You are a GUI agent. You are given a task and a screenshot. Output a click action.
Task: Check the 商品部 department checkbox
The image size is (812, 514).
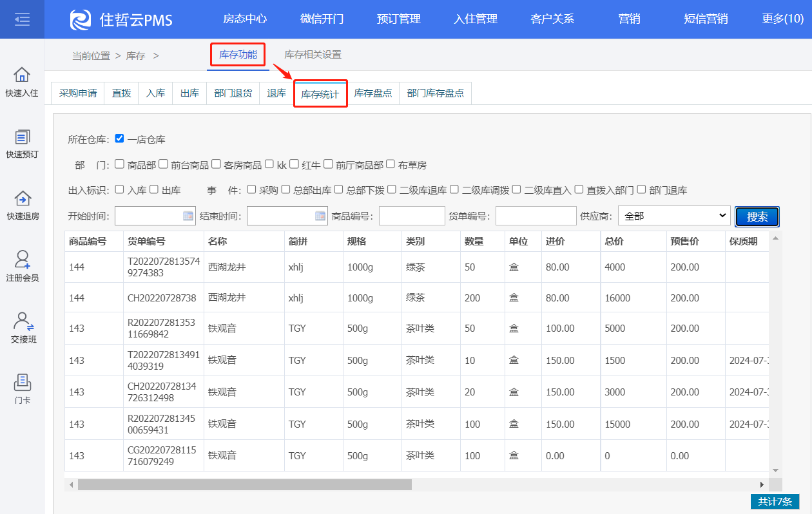point(119,164)
